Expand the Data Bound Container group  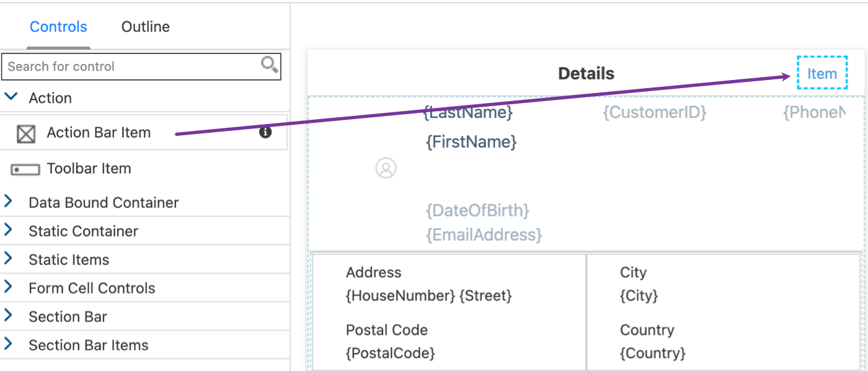[x=9, y=202]
